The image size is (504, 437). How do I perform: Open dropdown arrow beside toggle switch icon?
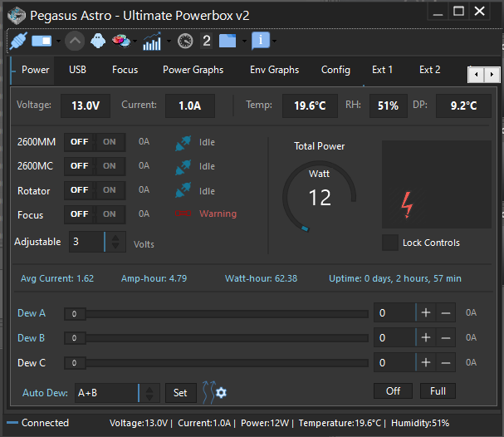(x=58, y=42)
